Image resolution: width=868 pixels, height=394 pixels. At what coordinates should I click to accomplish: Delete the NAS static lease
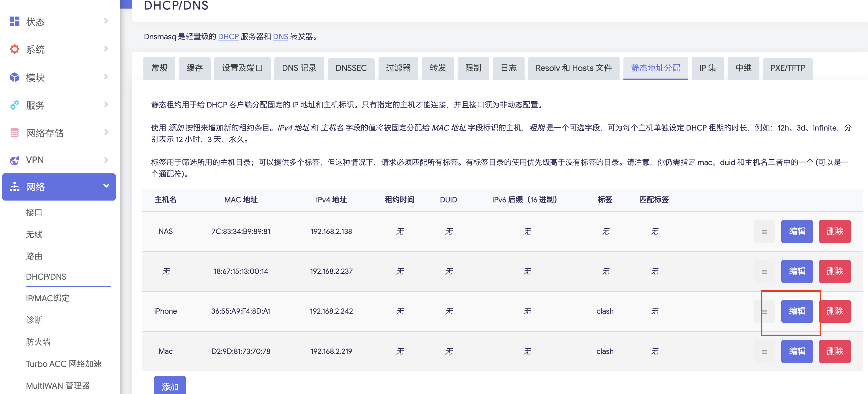[834, 231]
